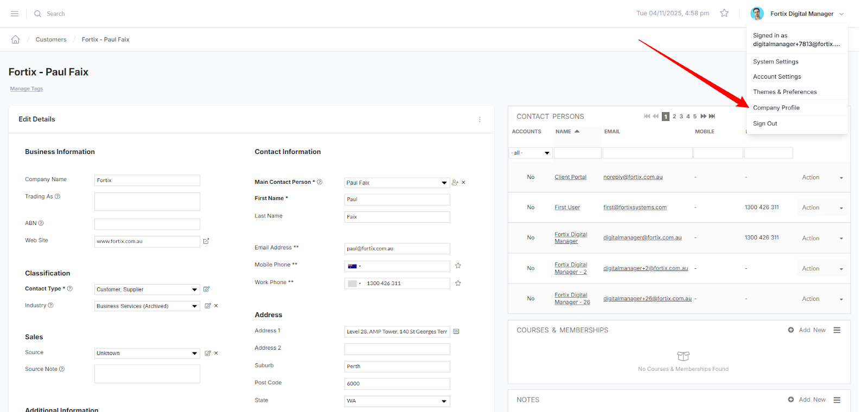Select Account Settings menu item

tap(777, 77)
